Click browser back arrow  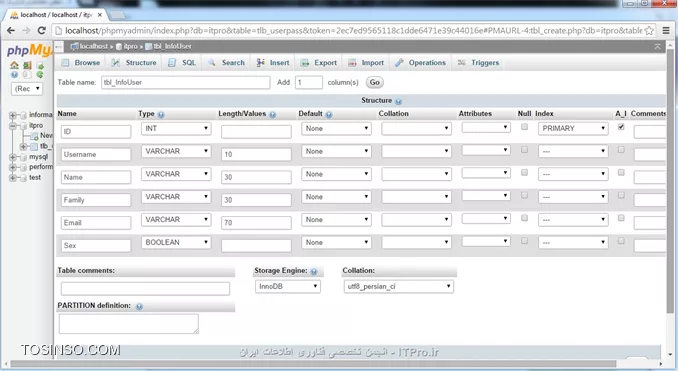11,30
